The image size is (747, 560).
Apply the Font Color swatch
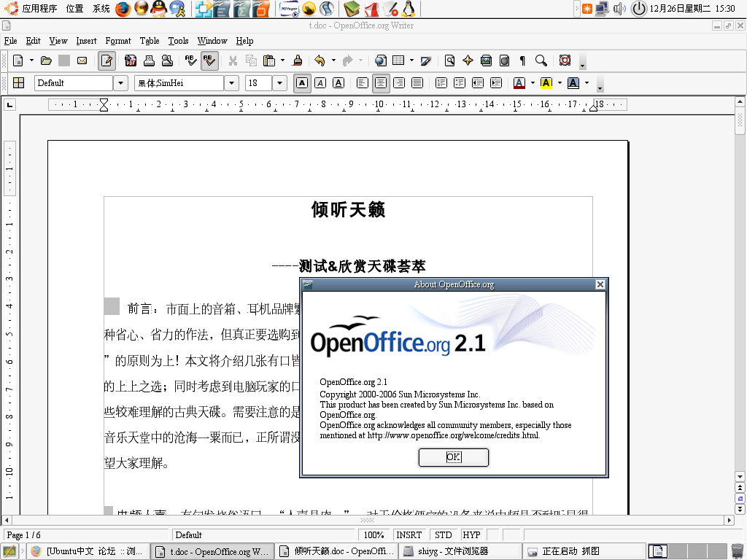click(519, 83)
